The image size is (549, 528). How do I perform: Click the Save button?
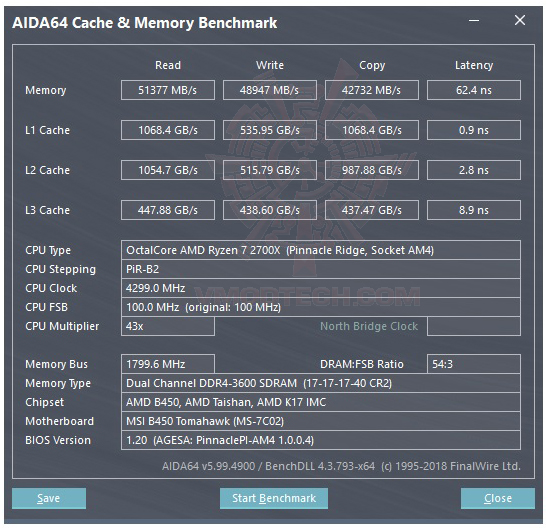49,498
